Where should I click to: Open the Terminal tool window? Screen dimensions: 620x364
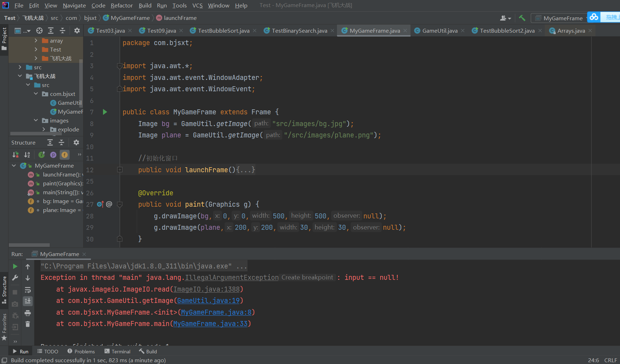[x=118, y=351]
